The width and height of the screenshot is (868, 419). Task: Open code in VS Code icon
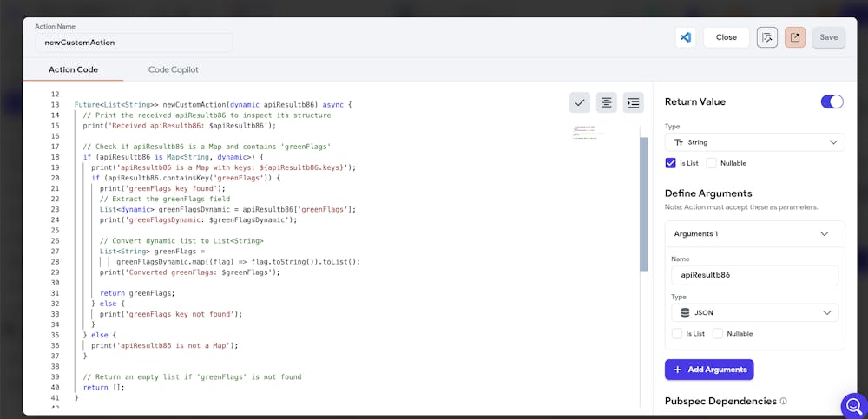coord(686,37)
